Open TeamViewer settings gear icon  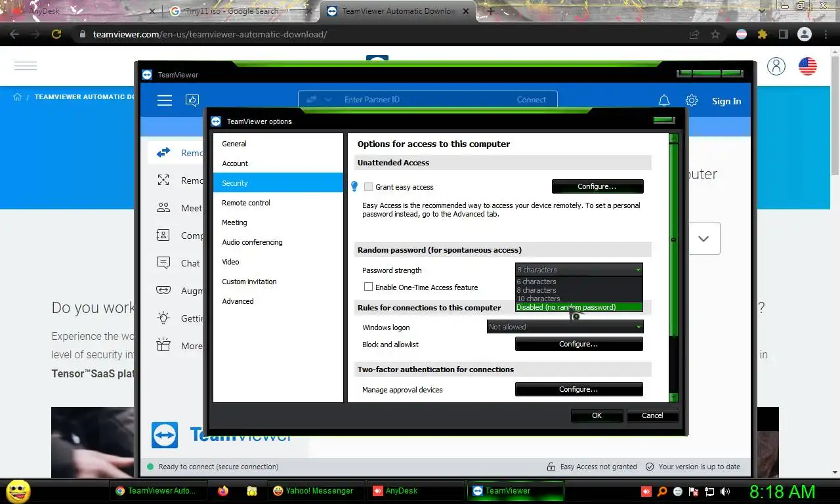[x=692, y=100]
